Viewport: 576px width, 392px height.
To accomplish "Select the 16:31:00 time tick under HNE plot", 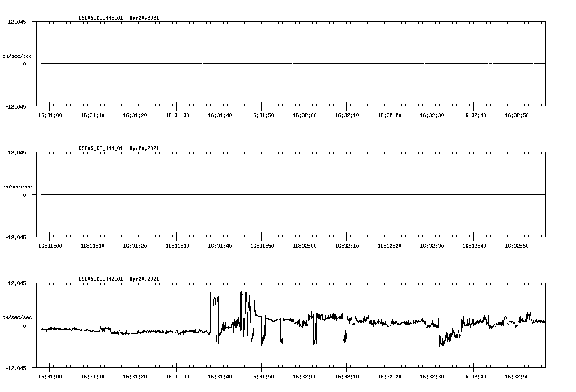I will coord(50,115).
